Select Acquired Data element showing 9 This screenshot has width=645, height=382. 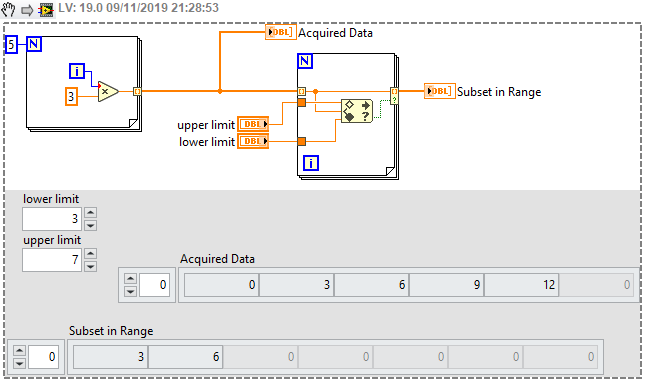tap(446, 285)
